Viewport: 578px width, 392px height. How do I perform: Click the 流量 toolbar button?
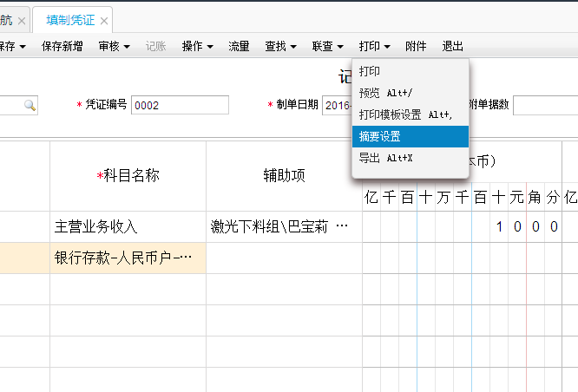(x=239, y=46)
